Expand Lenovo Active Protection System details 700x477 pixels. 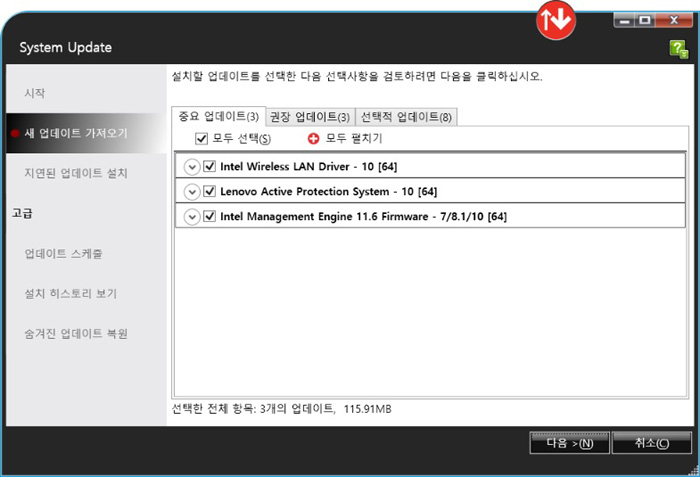[192, 191]
